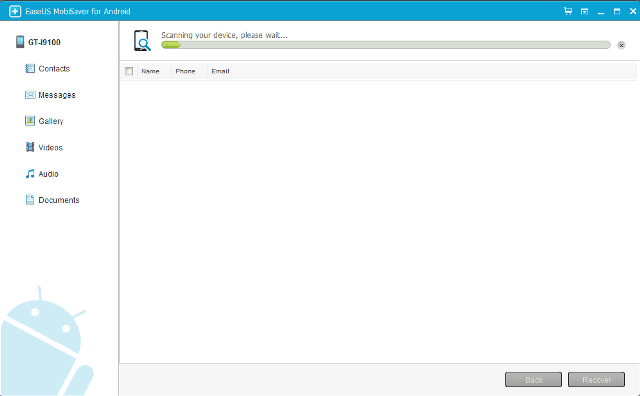
Task: Click the Documents page icon
Action: point(30,200)
